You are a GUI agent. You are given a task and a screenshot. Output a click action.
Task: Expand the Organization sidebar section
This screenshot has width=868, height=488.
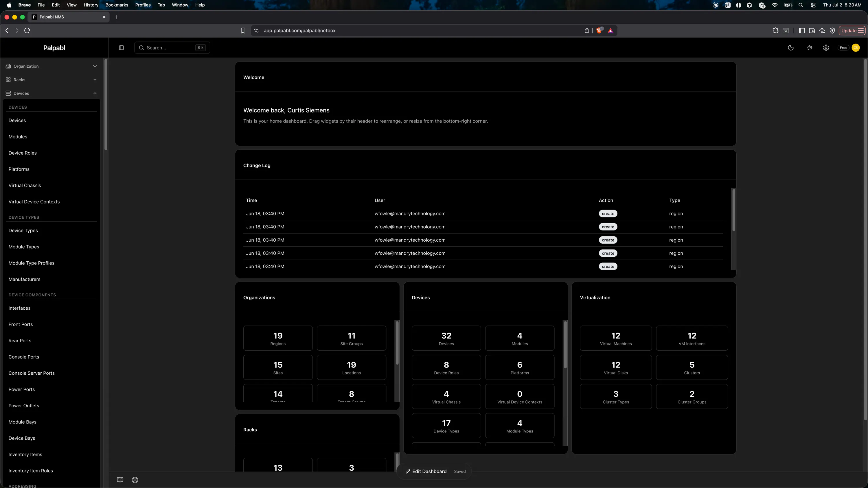tap(52, 66)
